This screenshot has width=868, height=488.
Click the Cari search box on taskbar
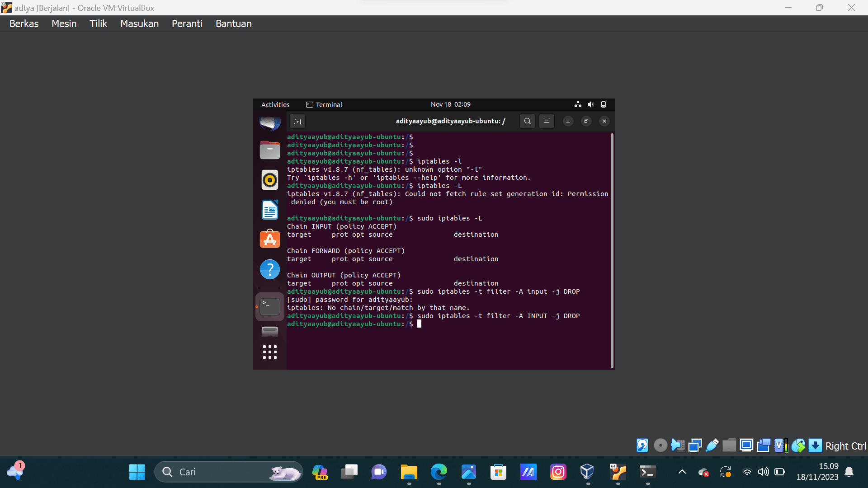pyautogui.click(x=228, y=472)
